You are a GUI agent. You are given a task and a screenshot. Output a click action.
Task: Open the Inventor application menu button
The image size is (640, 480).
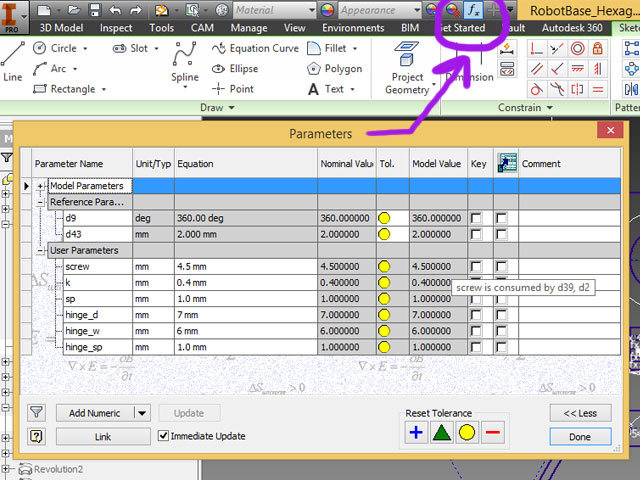tap(14, 16)
